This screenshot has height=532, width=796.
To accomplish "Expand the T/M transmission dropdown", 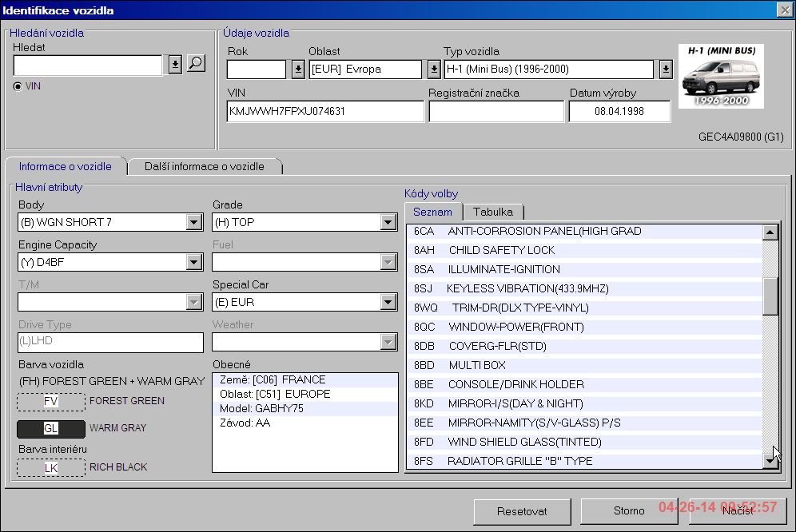I will (194, 302).
